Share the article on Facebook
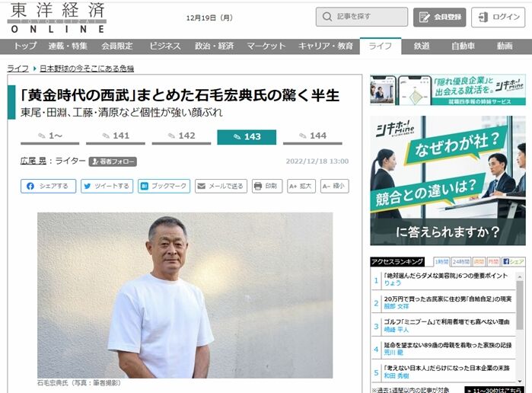532x393 pixels. tap(48, 186)
